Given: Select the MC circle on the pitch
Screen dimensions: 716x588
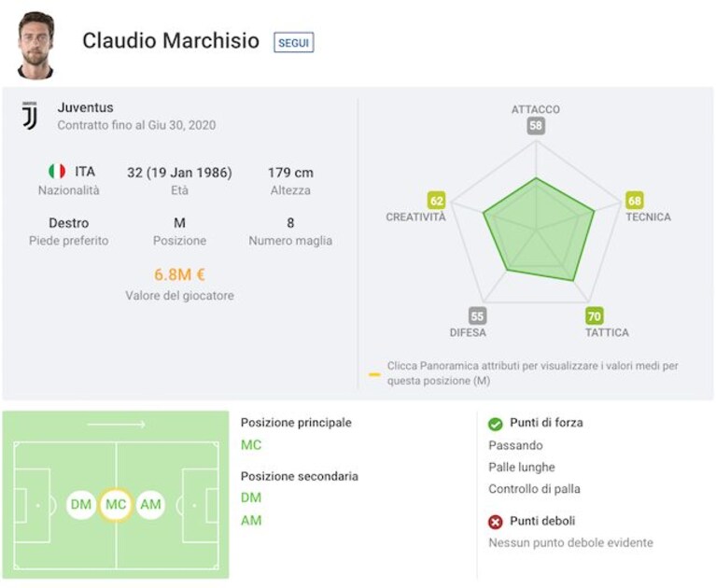Looking at the screenshot, I should pos(116,504).
